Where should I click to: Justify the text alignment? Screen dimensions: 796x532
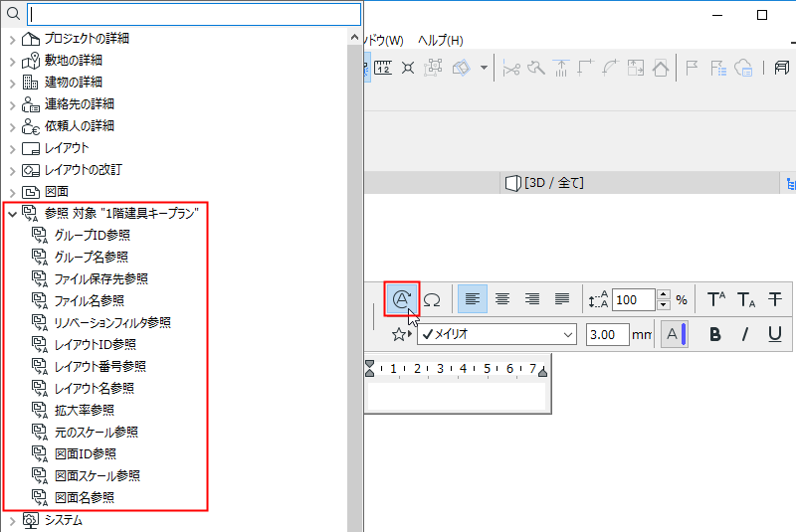[x=562, y=299]
